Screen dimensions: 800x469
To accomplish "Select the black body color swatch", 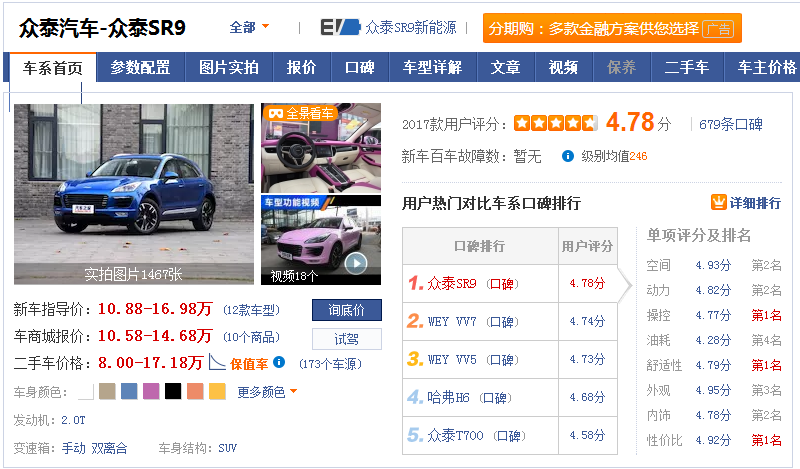I will pyautogui.click(x=173, y=391).
